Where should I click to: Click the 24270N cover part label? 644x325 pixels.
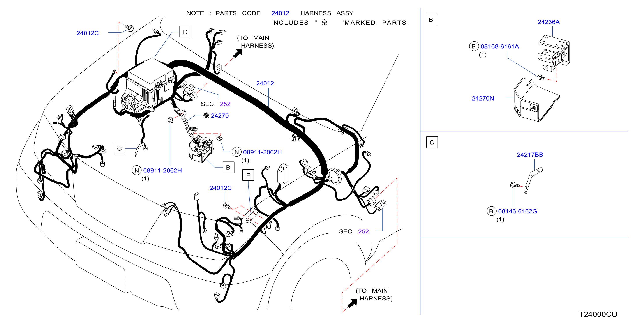(x=482, y=99)
